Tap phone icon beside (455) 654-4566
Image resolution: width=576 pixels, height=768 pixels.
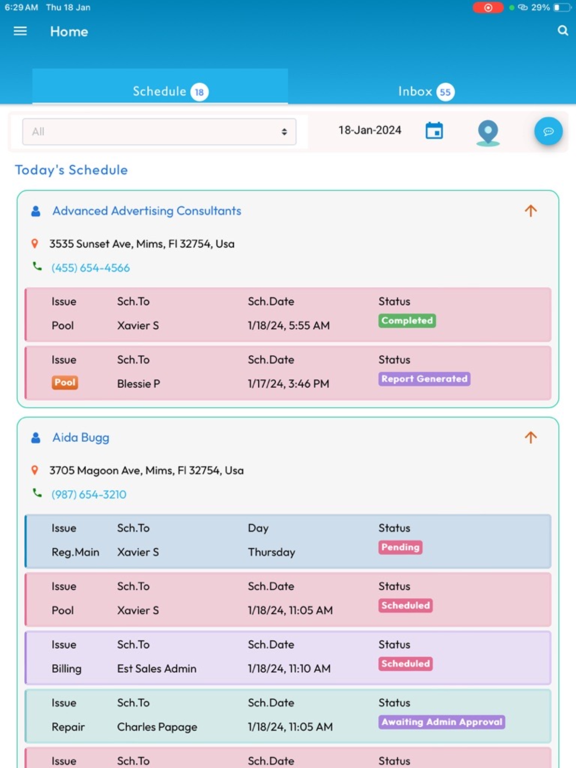[37, 266]
